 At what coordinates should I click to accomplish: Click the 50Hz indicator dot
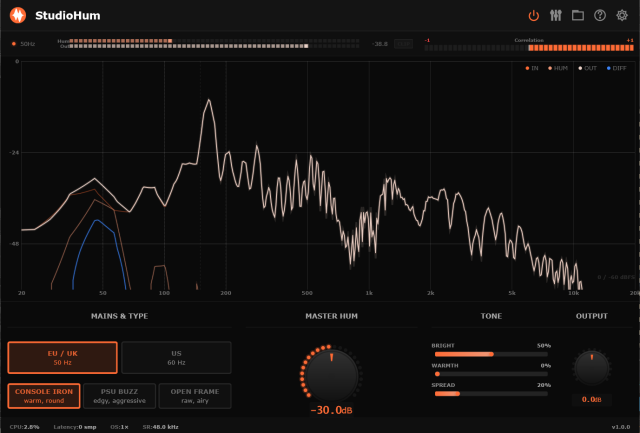[x=14, y=44]
